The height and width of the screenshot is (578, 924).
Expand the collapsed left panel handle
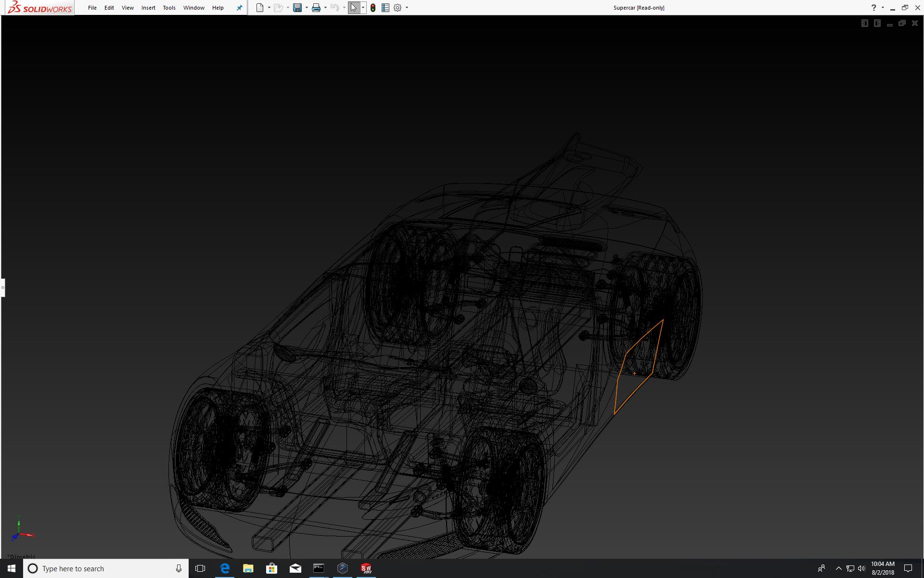pos(2,288)
